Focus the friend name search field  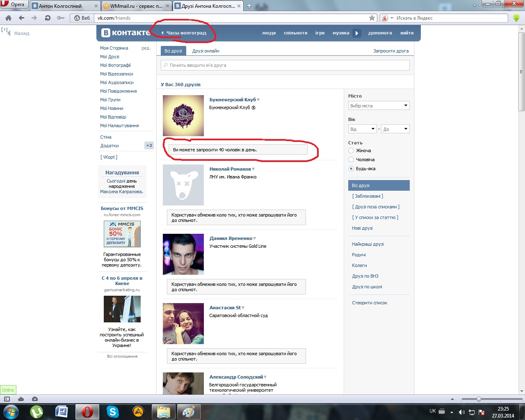click(285, 65)
